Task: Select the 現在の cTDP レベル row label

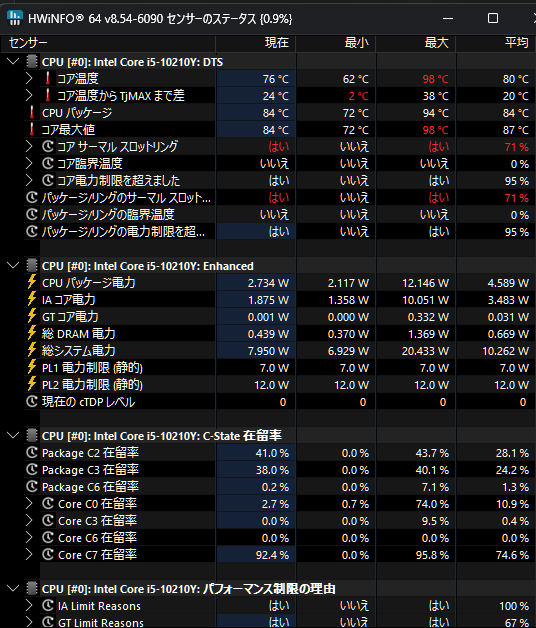Action: (x=89, y=402)
